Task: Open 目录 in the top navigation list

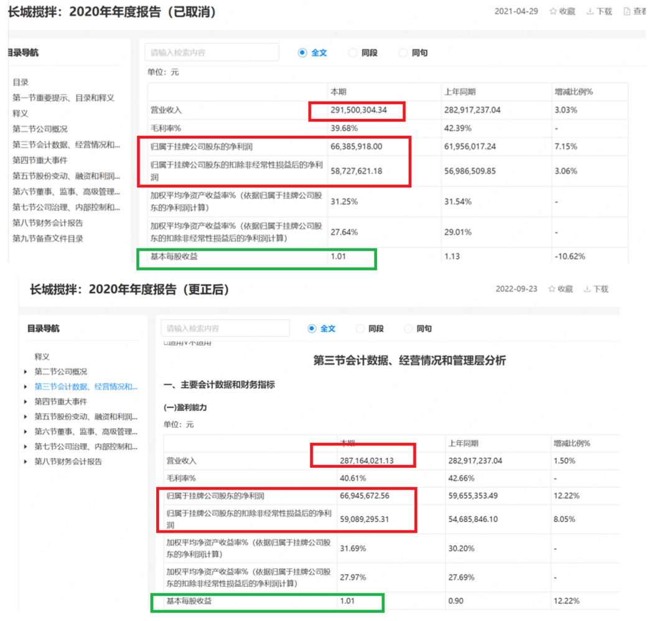Action: [21, 82]
